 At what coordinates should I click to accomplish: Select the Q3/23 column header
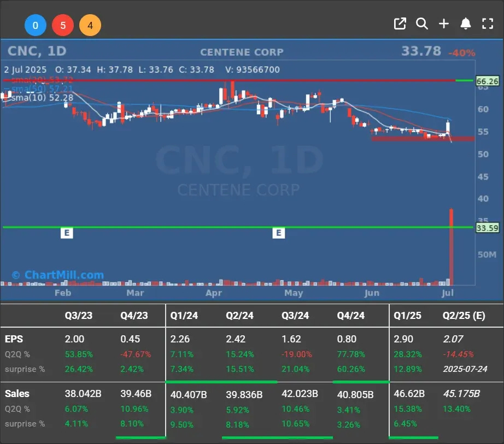pyautogui.click(x=78, y=316)
